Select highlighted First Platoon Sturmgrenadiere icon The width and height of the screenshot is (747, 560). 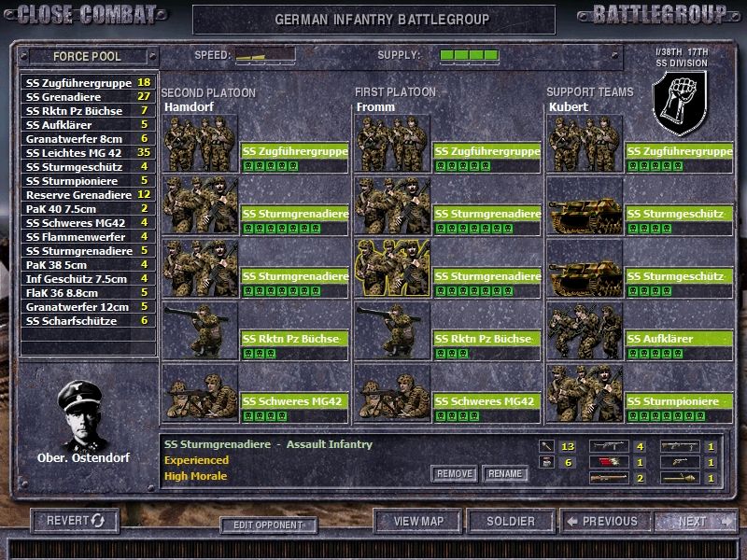(392, 269)
